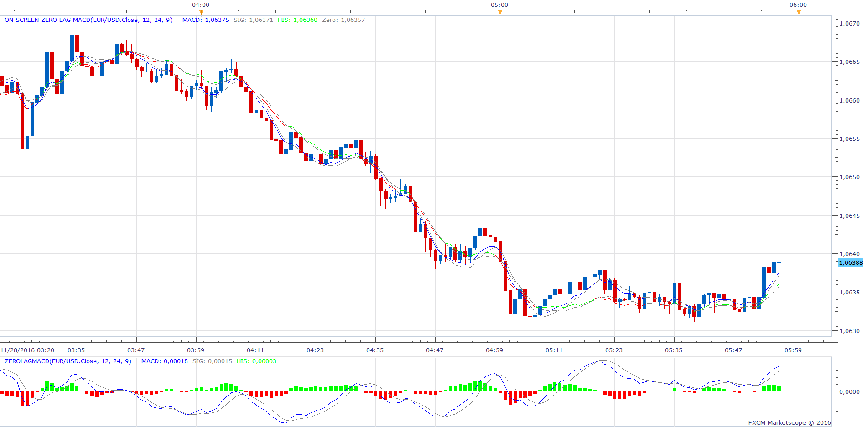Click the 1,0640 price axis label
The image size is (868, 427).
click(x=850, y=254)
